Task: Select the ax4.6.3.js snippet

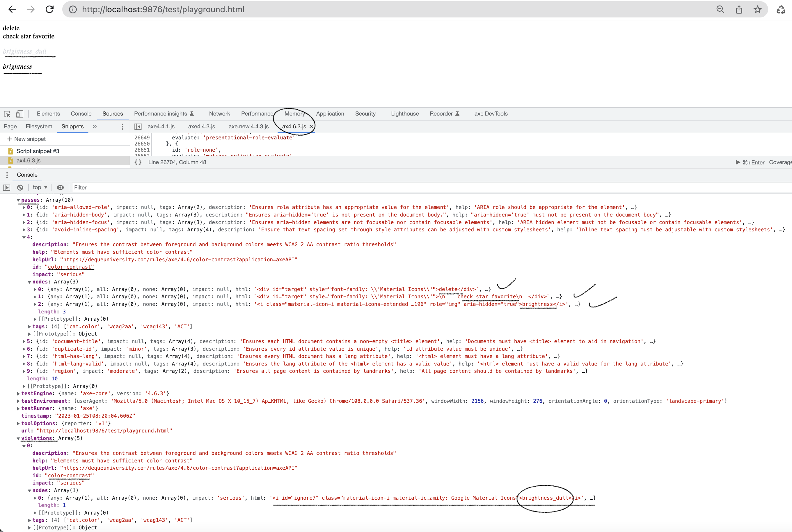Action: click(29, 160)
